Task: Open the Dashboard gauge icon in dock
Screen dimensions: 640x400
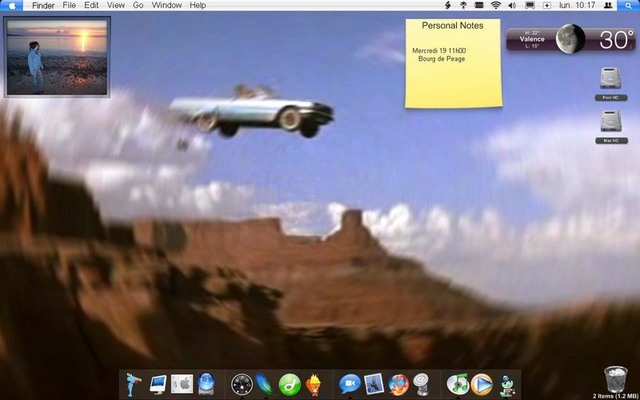Action: tap(241, 384)
